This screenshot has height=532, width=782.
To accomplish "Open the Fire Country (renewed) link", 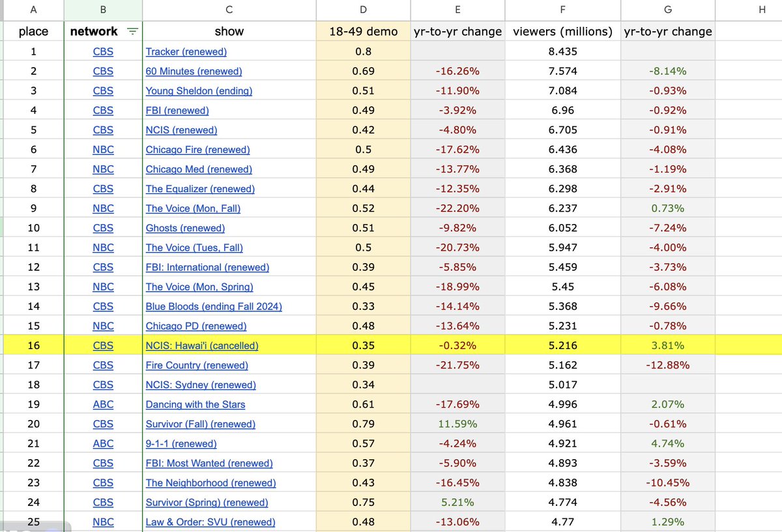I will tap(197, 365).
